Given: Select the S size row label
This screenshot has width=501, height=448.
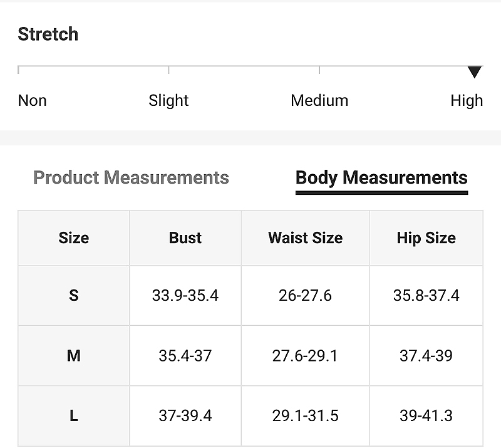Looking at the screenshot, I should pos(74,295).
